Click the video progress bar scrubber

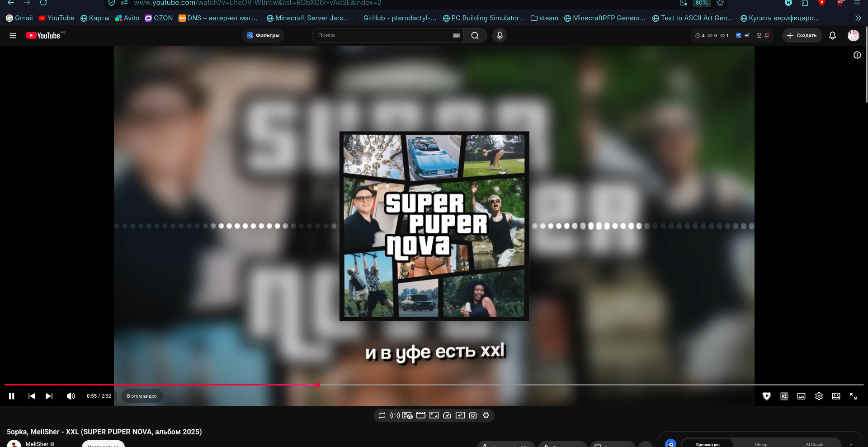(x=318, y=385)
